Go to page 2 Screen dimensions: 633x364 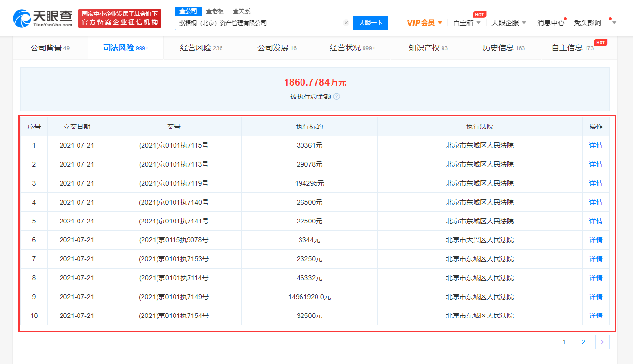(583, 342)
